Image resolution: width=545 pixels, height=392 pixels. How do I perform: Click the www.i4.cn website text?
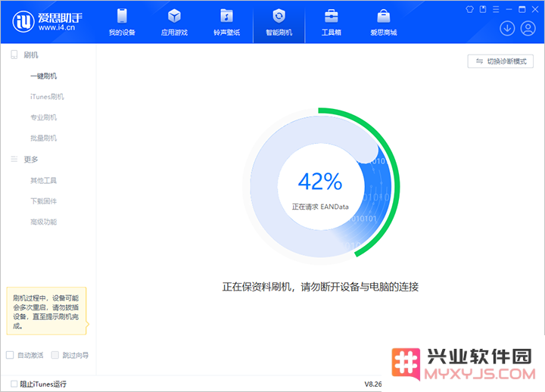(57, 28)
